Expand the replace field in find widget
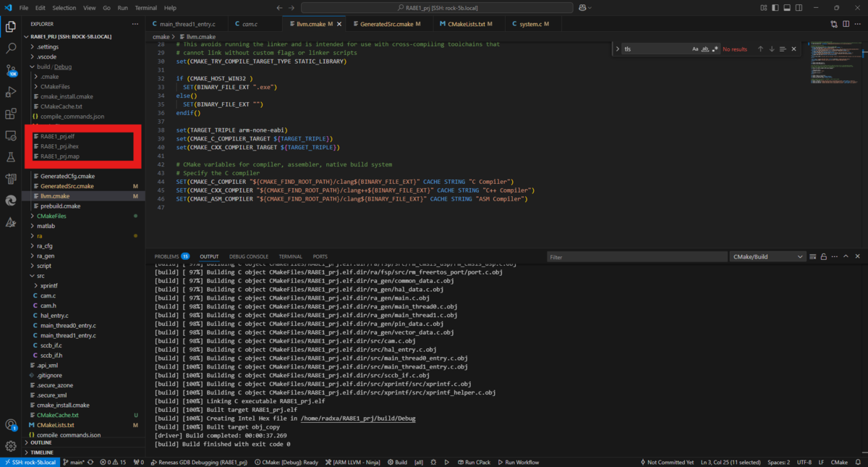 (x=618, y=49)
